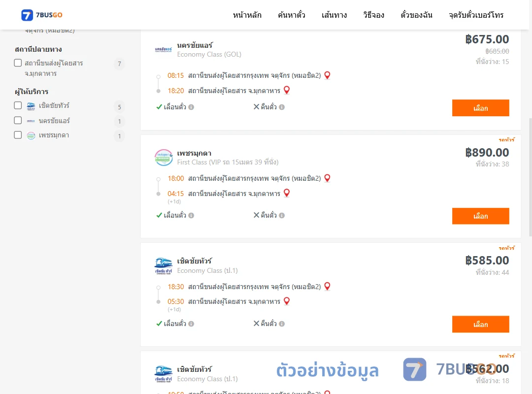Show คืนตั๋ว info icon on เพชรมุกดา card

coord(282,216)
